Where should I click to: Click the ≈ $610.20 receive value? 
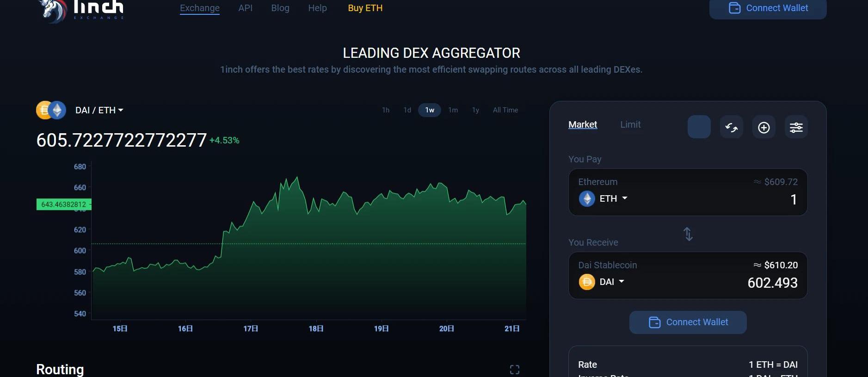[776, 265]
